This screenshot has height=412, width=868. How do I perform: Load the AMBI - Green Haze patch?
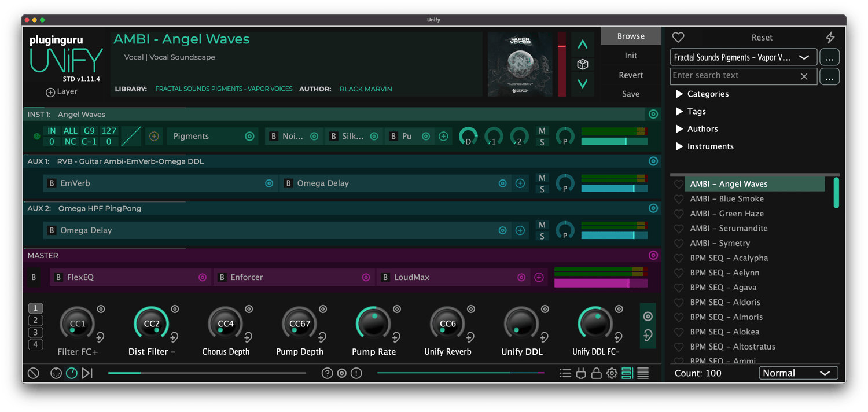click(x=727, y=214)
